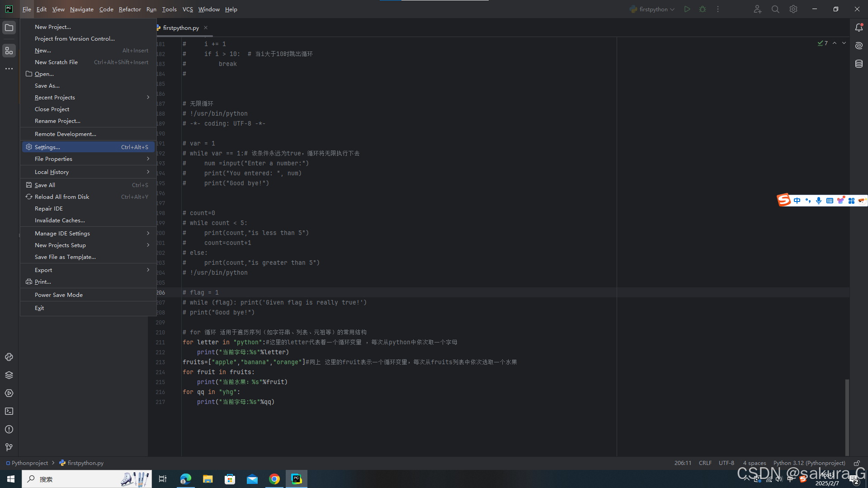The height and width of the screenshot is (488, 868).
Task: Click Invalidate Caches... menu entry
Action: click(x=60, y=221)
